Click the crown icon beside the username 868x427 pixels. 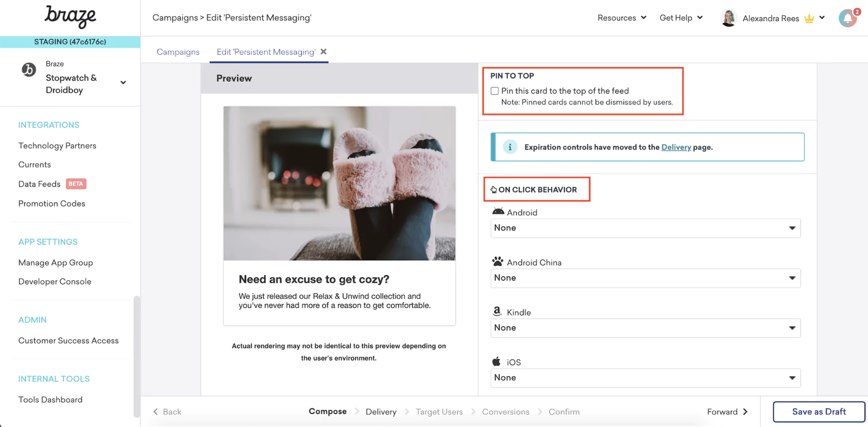(x=809, y=18)
